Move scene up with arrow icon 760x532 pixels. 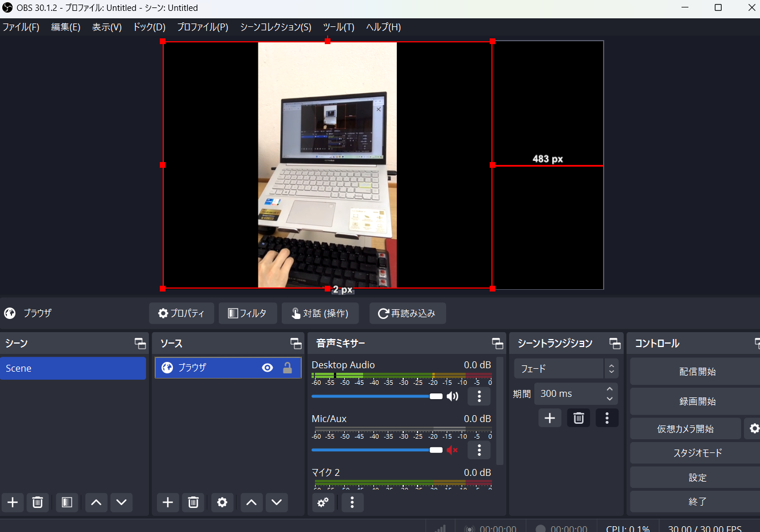[x=96, y=502]
